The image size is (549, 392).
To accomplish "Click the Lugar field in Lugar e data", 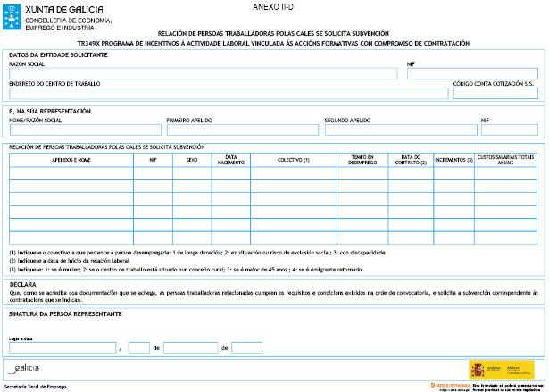I will 62,347.
